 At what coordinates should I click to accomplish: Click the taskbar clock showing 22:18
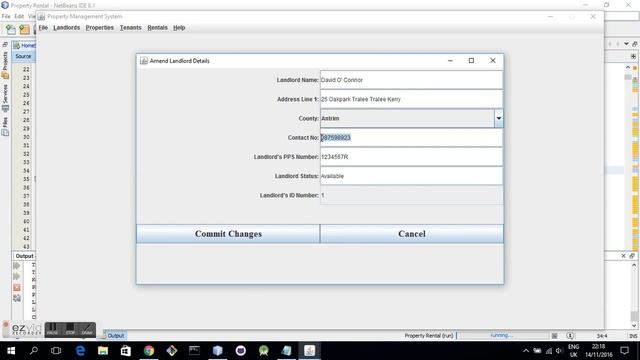(x=599, y=351)
